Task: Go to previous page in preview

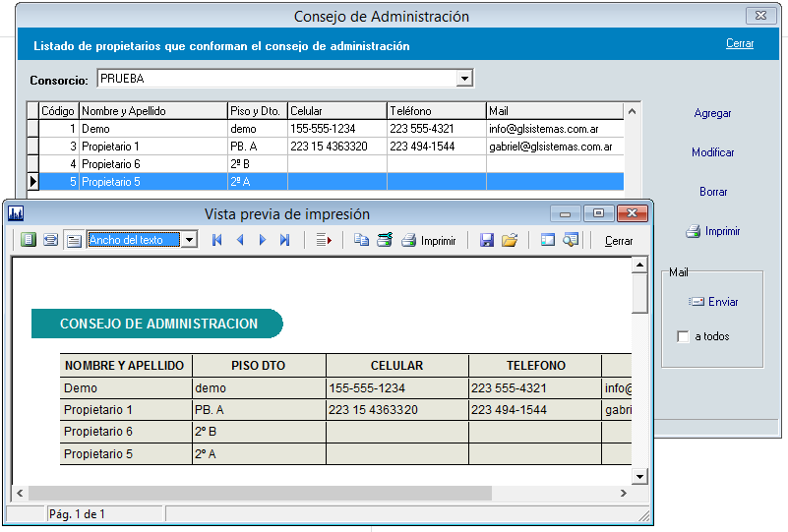Action: coord(240,240)
